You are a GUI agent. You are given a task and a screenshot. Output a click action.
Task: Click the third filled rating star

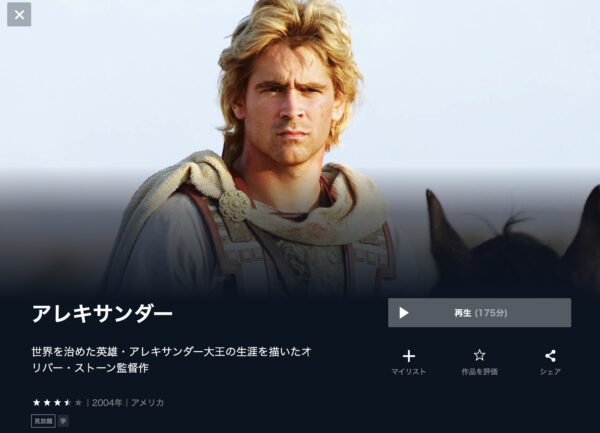[57, 402]
